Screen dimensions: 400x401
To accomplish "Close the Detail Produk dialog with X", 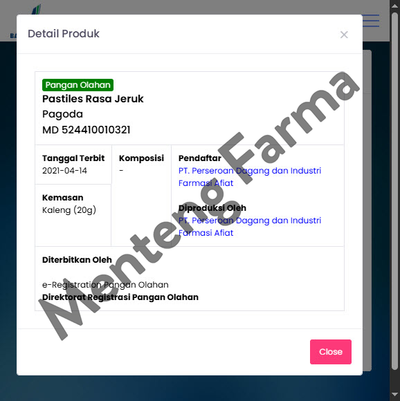I will (344, 35).
